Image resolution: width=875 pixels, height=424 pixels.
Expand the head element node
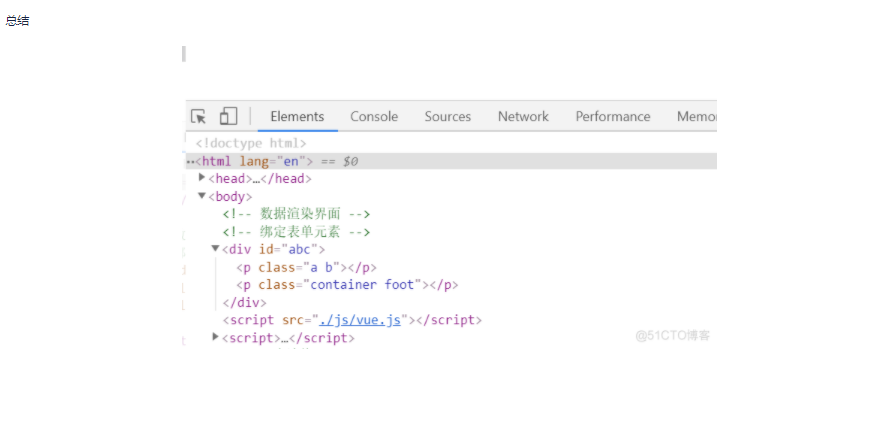(203, 178)
